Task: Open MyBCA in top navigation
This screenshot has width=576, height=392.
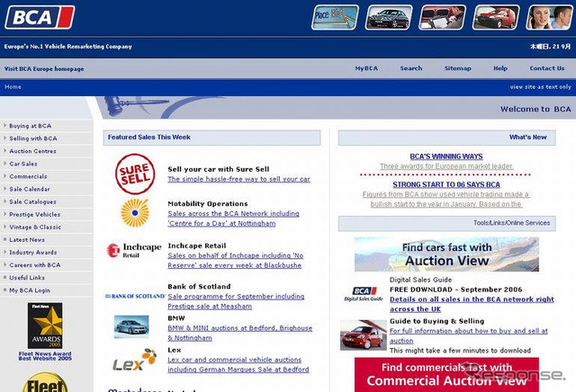Action: click(x=366, y=68)
